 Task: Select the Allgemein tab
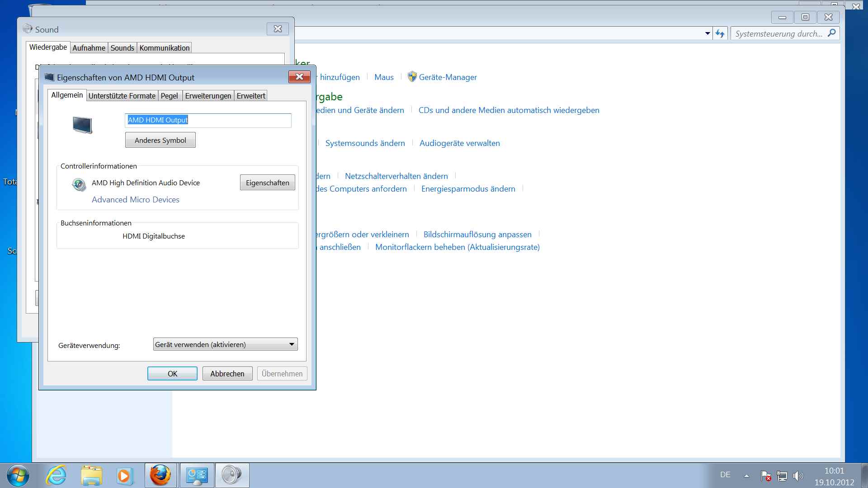point(67,95)
